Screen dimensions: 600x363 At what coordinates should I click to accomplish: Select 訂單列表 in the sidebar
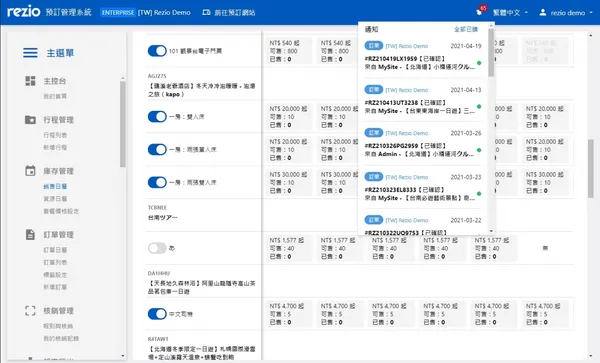(55, 262)
